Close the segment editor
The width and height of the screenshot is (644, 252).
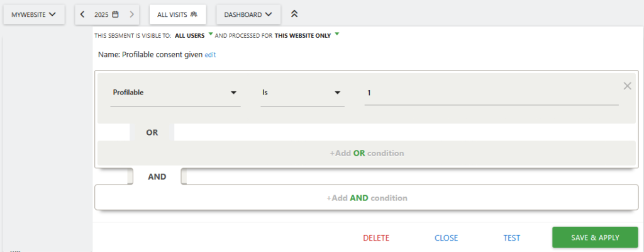click(x=446, y=238)
